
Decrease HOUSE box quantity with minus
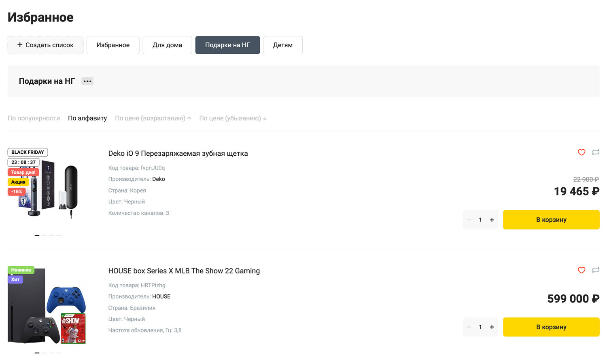pos(469,327)
